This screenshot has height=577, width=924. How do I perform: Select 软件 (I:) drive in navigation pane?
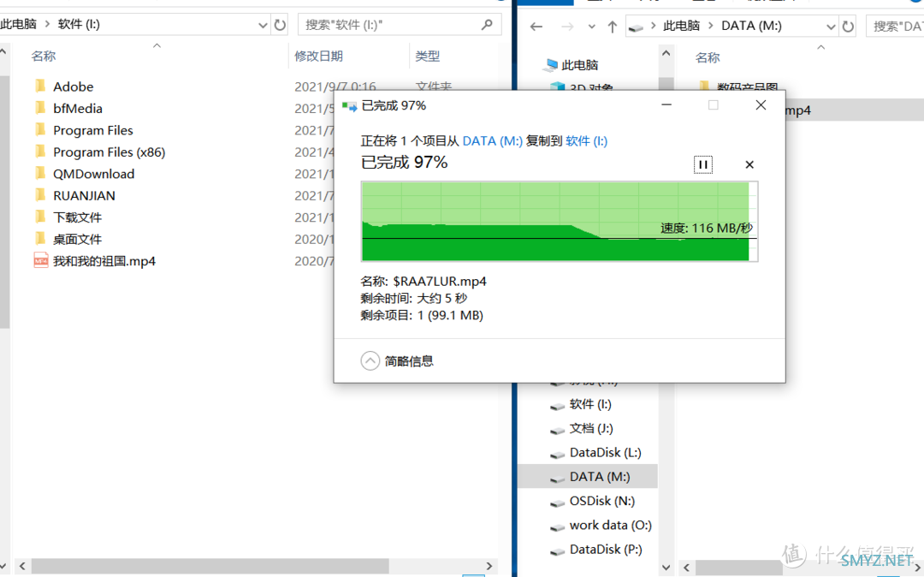pyautogui.click(x=589, y=404)
